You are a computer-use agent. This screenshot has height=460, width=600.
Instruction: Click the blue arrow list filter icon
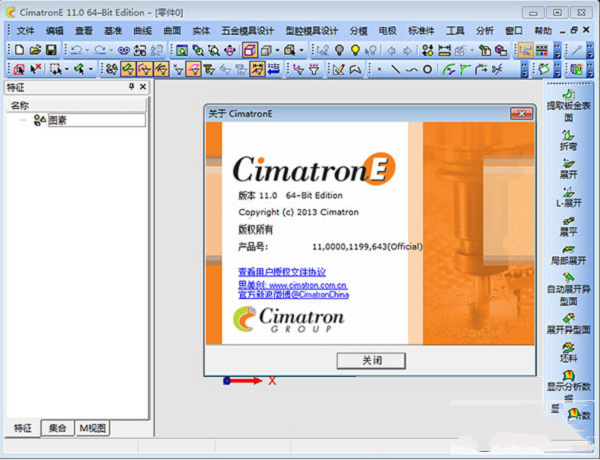coord(273,69)
